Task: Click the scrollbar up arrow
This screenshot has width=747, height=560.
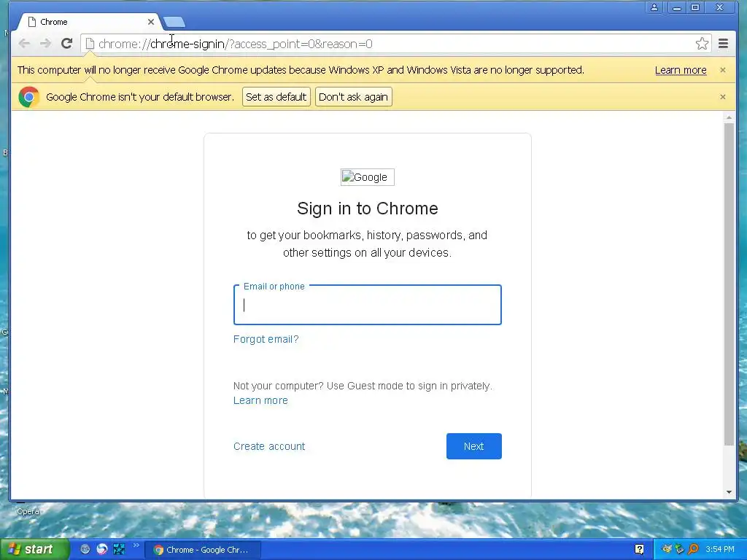Action: 729,117
